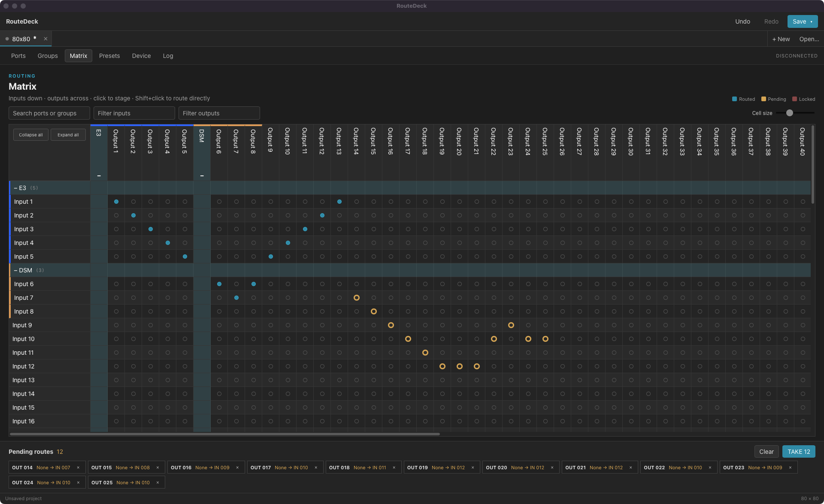Click Collapse all button
Screen dimensions: 824x504
pos(31,135)
